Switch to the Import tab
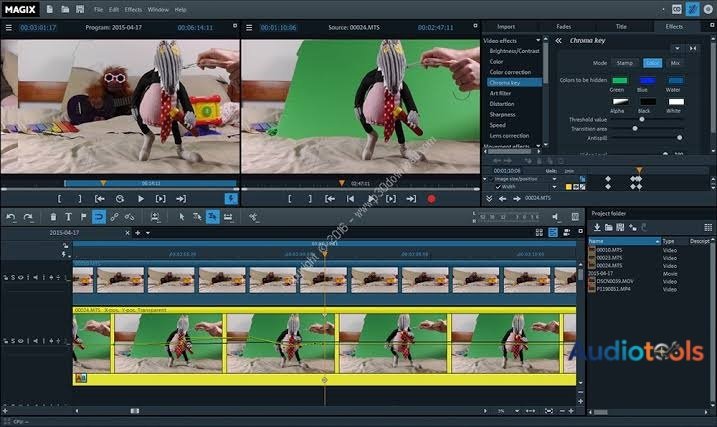 (x=506, y=27)
